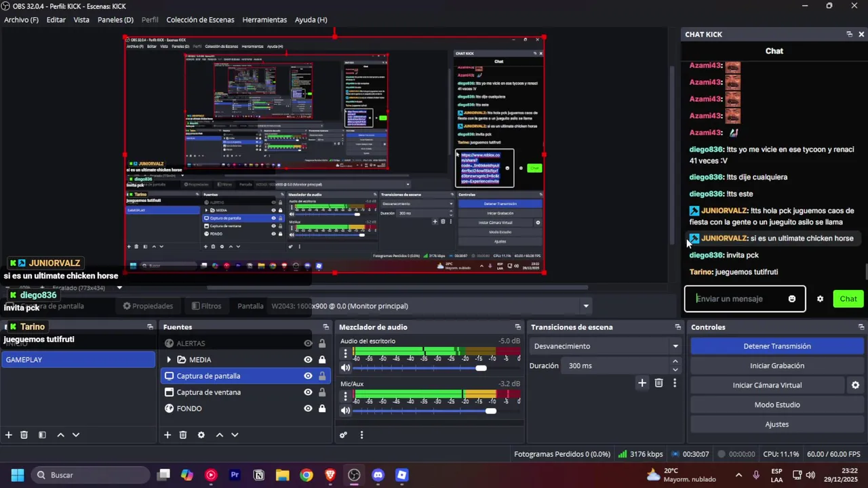Undock the Fuentes panel
Screen dimensions: 868x488
point(325,327)
